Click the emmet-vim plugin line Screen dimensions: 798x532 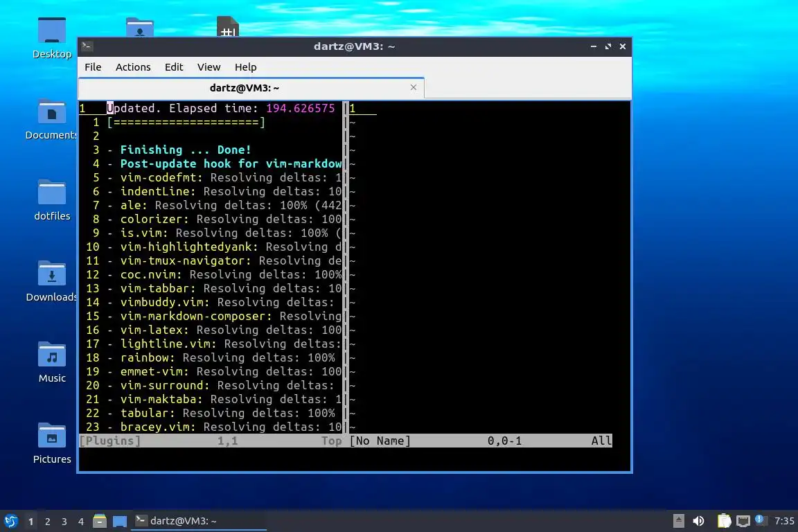pyautogui.click(x=224, y=371)
